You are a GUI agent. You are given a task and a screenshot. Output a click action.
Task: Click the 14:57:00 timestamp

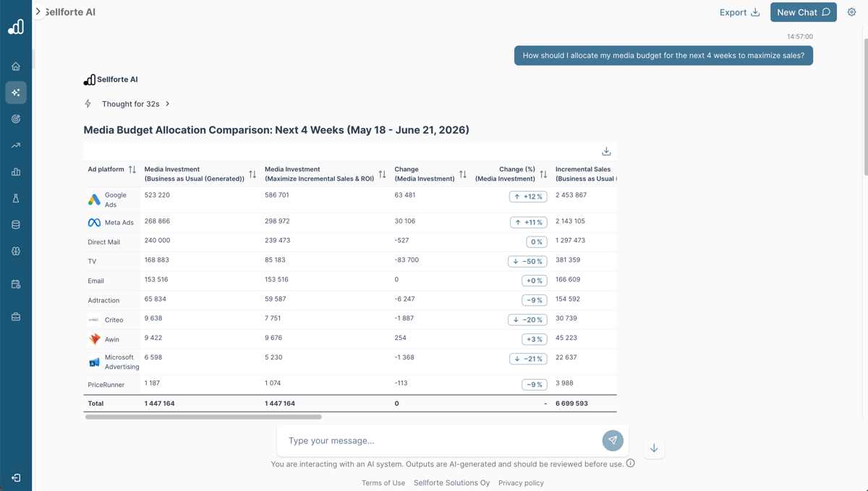(x=800, y=36)
